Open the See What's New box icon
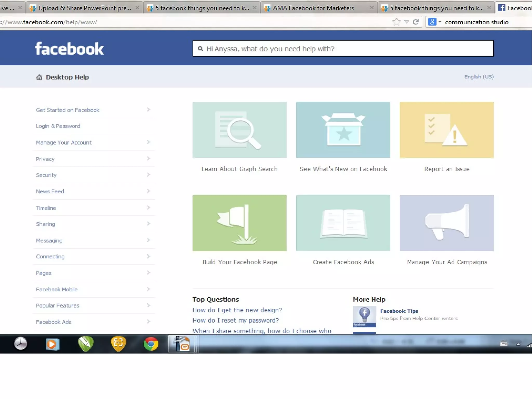This screenshot has height=399, width=532. (343, 130)
